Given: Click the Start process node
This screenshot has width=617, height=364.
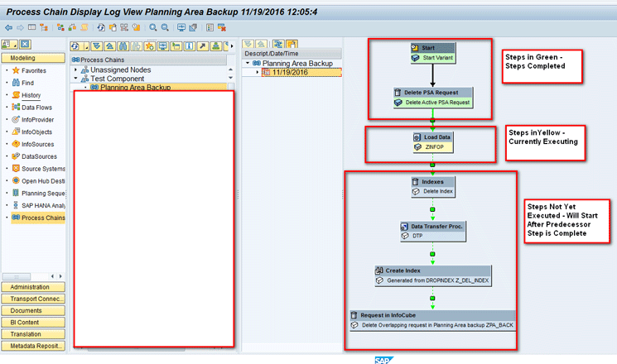Looking at the screenshot, I should coord(433,53).
